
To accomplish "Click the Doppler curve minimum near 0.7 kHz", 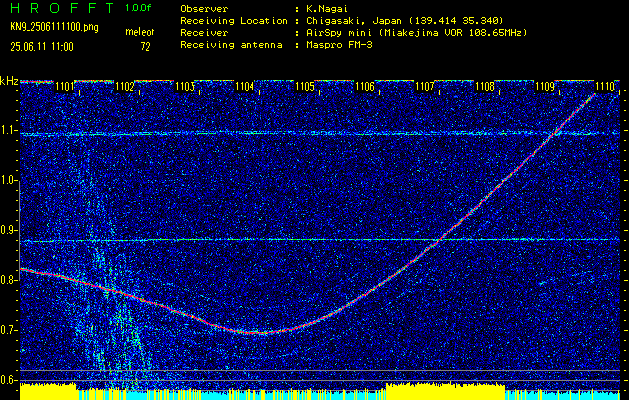I will (257, 333).
